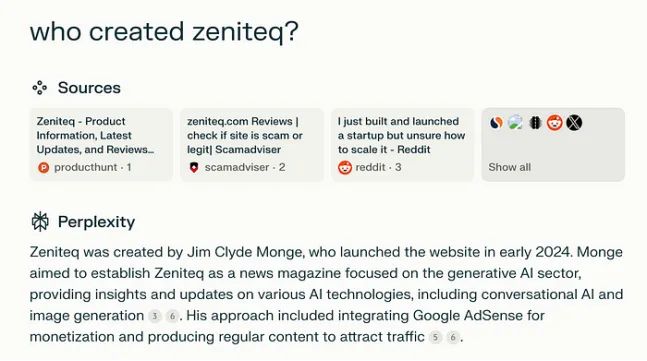Click citation 6 at end of answer
The image size is (647, 361).
(x=453, y=337)
